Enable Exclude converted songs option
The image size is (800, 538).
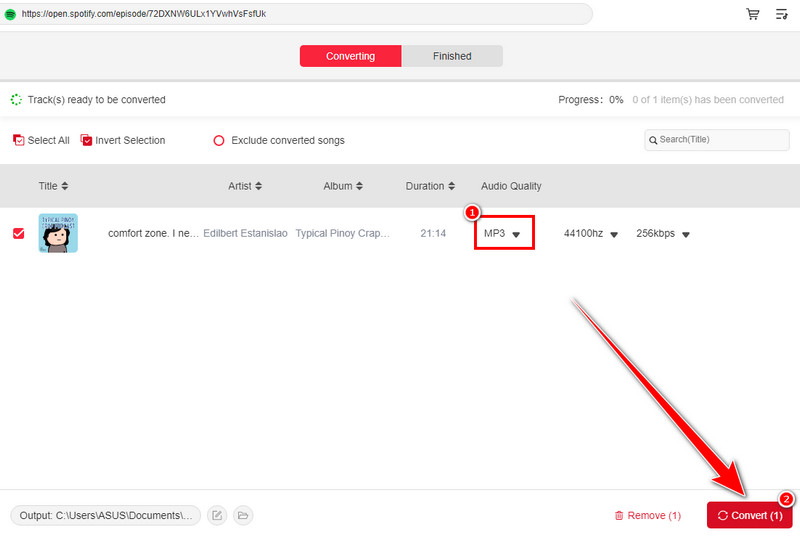pos(219,141)
